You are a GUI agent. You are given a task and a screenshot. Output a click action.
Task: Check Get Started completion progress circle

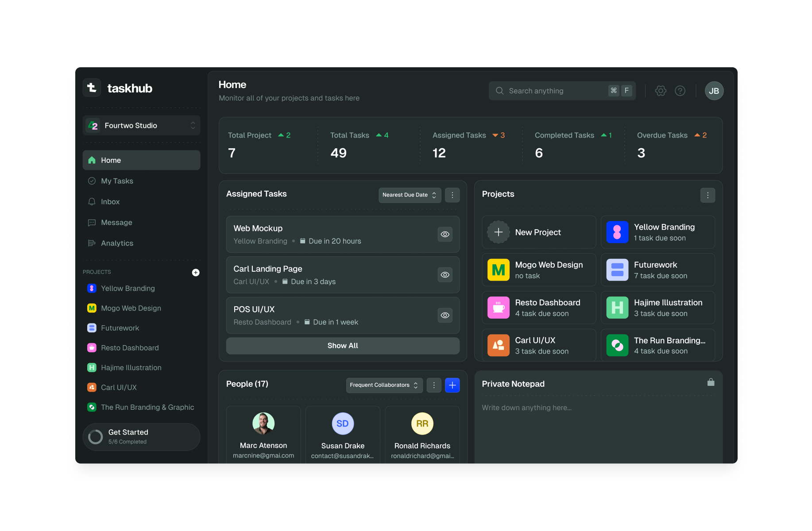pyautogui.click(x=95, y=437)
